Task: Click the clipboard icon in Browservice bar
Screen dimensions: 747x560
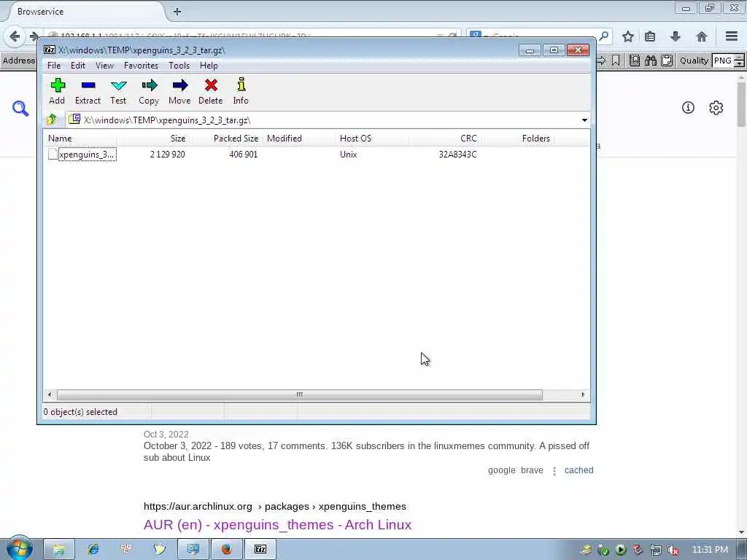Action: (x=667, y=61)
